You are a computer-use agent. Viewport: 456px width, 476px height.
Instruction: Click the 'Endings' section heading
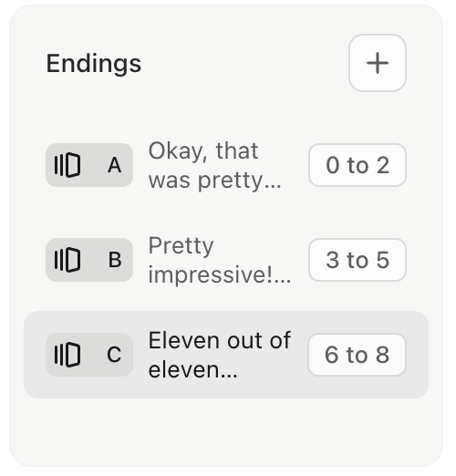click(x=94, y=64)
